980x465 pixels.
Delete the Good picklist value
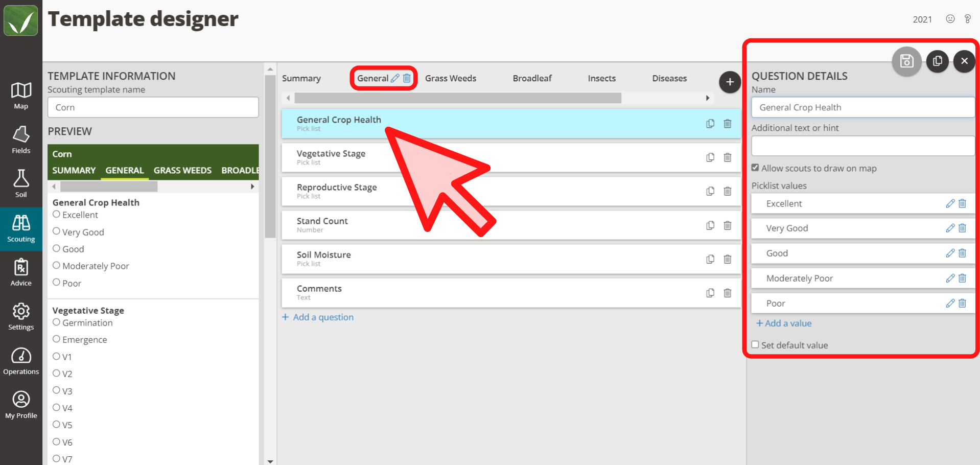point(962,253)
